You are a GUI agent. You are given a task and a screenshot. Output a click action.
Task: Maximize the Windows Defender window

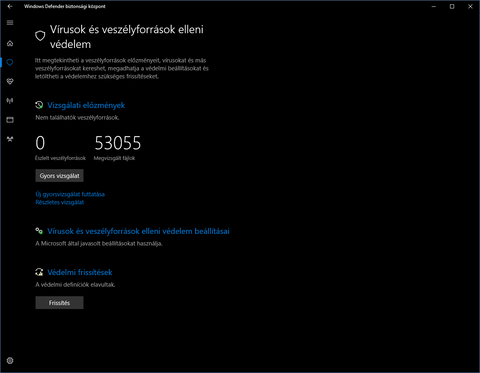tap(452, 6)
